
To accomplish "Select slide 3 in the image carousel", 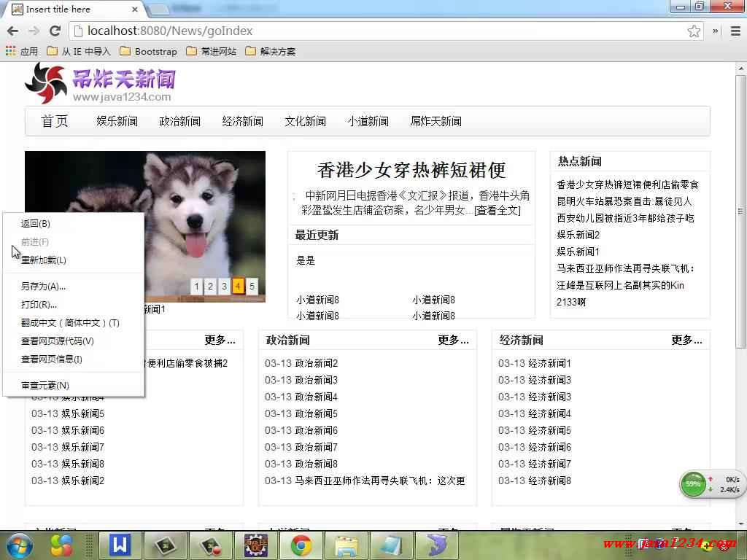I will pyautogui.click(x=224, y=286).
